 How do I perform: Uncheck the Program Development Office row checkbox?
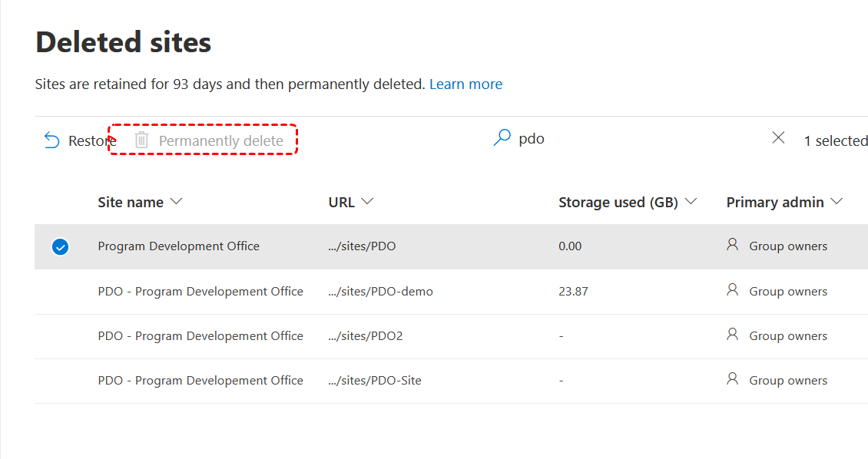60,247
